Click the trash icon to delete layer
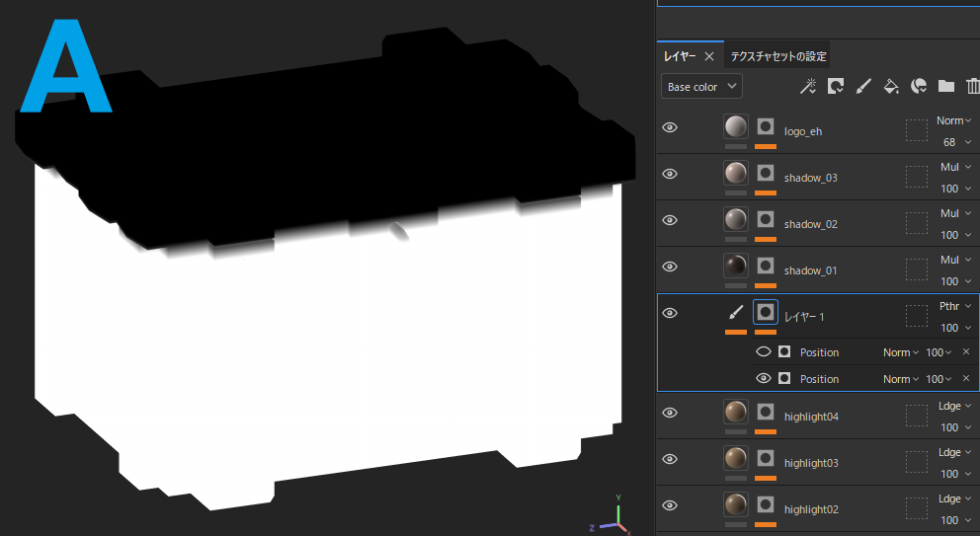980x536 pixels. [x=972, y=87]
